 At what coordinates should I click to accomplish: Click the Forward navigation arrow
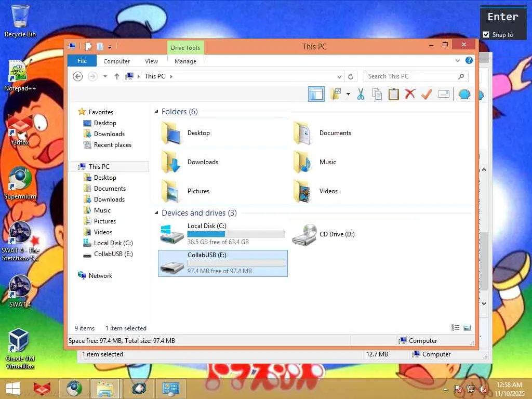click(92, 76)
